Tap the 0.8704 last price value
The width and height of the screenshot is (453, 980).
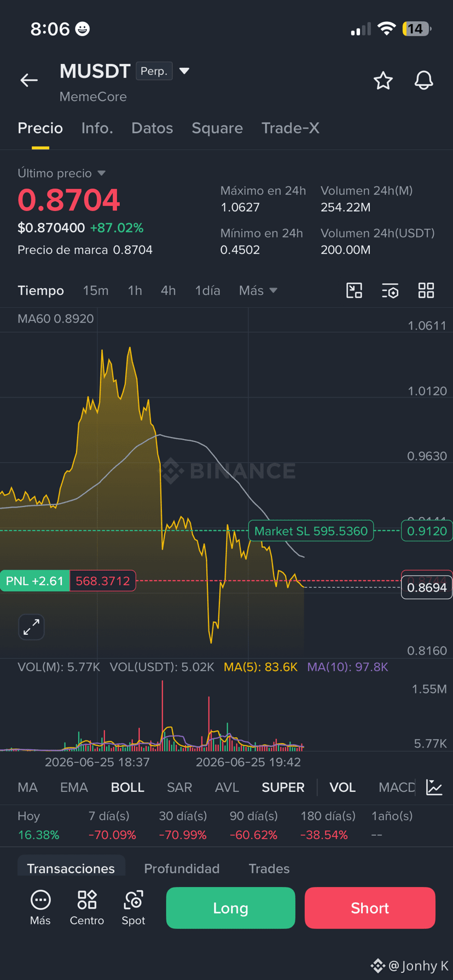point(69,200)
